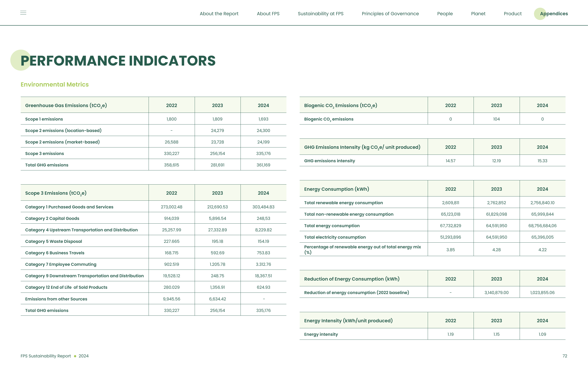Screen dimensions: 588x368
Task: Click the Category 5 Waste Disposal label
Action: pos(54,241)
